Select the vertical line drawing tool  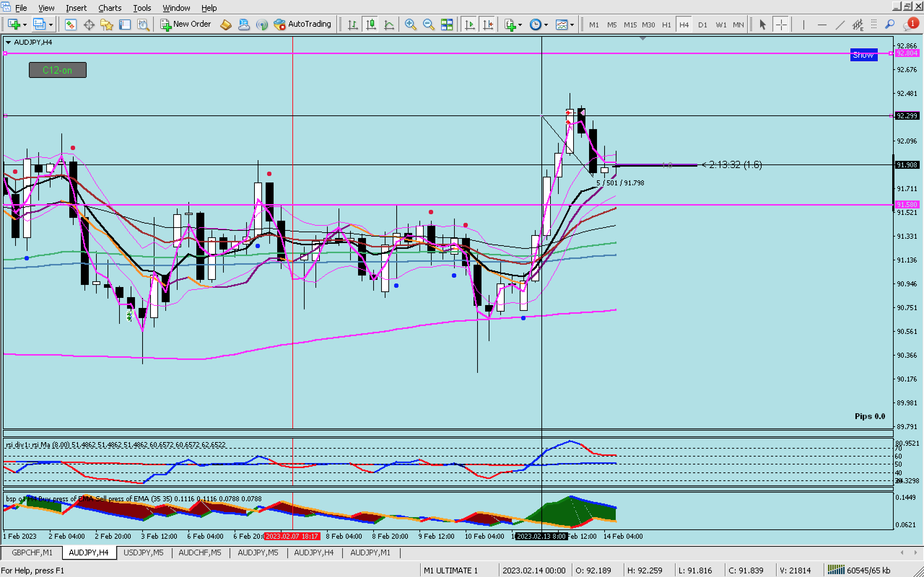pos(803,25)
